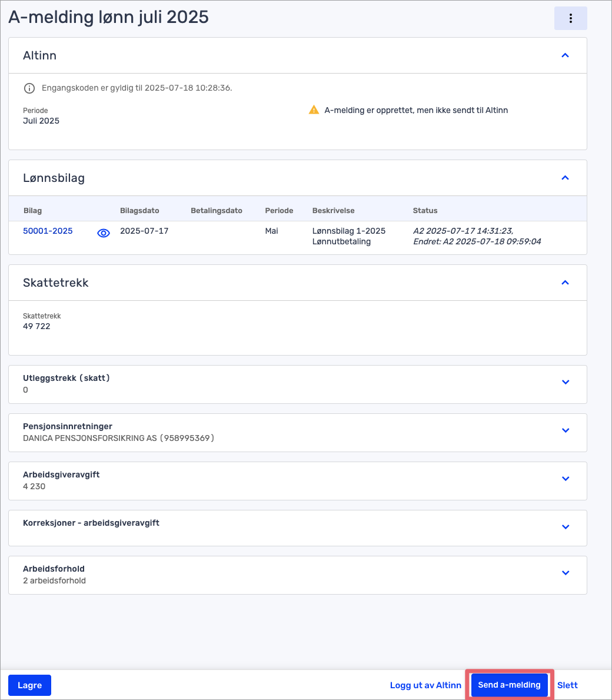Image resolution: width=612 pixels, height=700 pixels.
Task: Collapse the Skattetrekk section
Action: coord(565,283)
